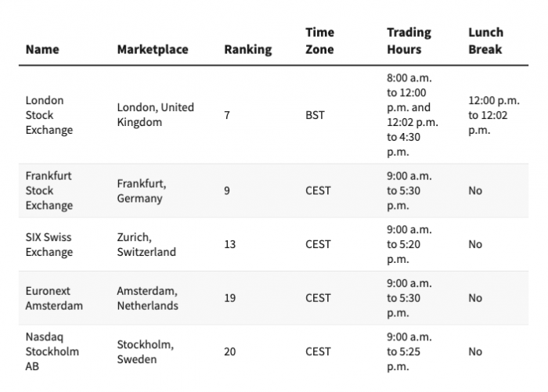The height and width of the screenshot is (392, 548).
Task: Click ranking 13 in the table
Action: 229,244
